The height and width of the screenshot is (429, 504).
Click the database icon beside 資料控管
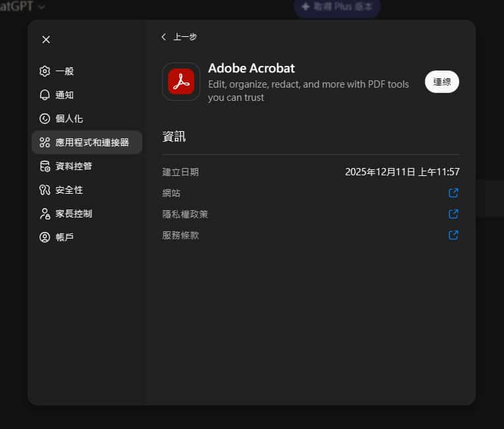45,166
